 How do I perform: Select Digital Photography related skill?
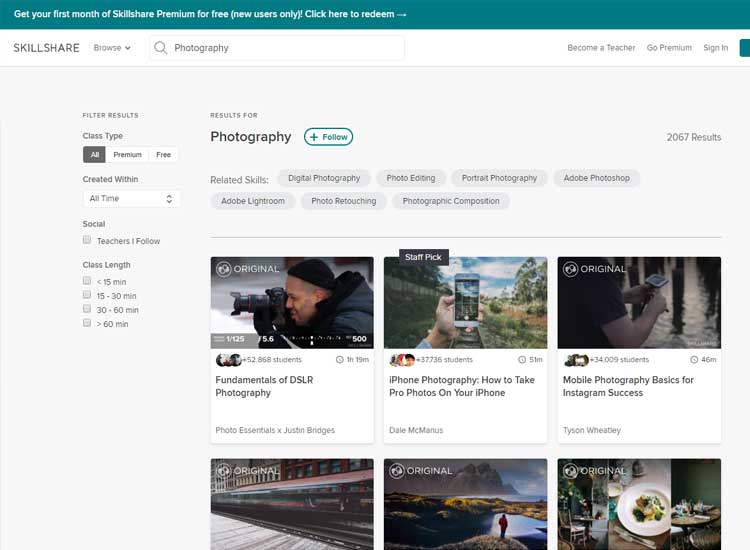pos(324,178)
